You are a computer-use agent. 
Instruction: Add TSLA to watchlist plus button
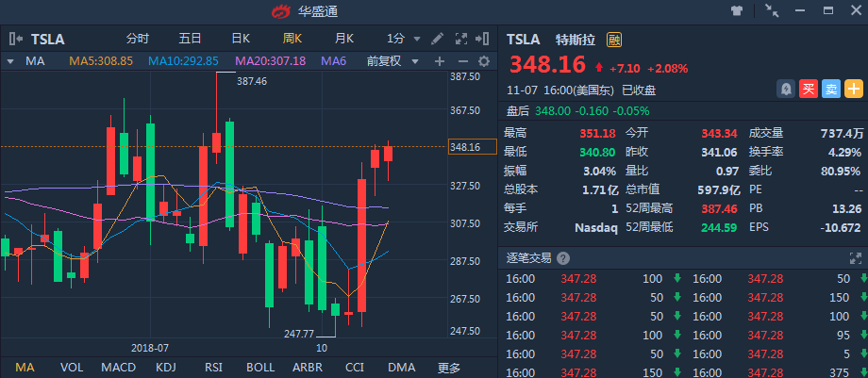tap(854, 90)
